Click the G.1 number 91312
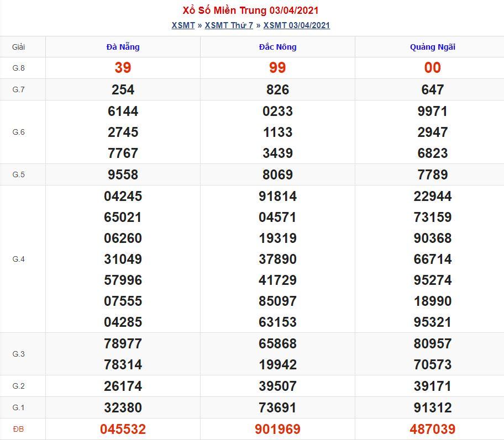The width and height of the screenshot is (504, 440). (x=433, y=407)
